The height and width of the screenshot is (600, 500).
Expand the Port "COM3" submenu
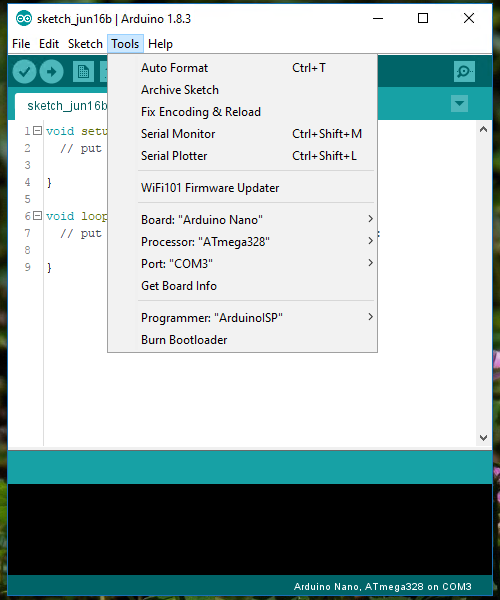242,264
